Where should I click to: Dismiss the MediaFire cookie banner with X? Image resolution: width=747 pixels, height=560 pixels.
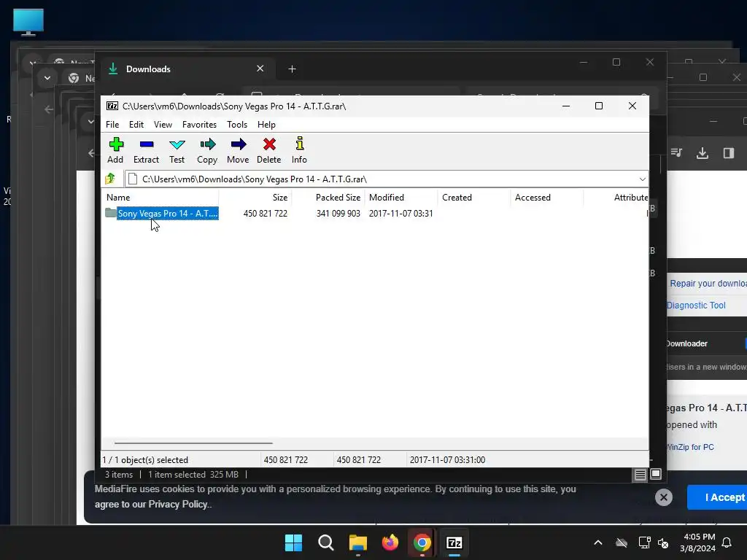click(x=664, y=497)
